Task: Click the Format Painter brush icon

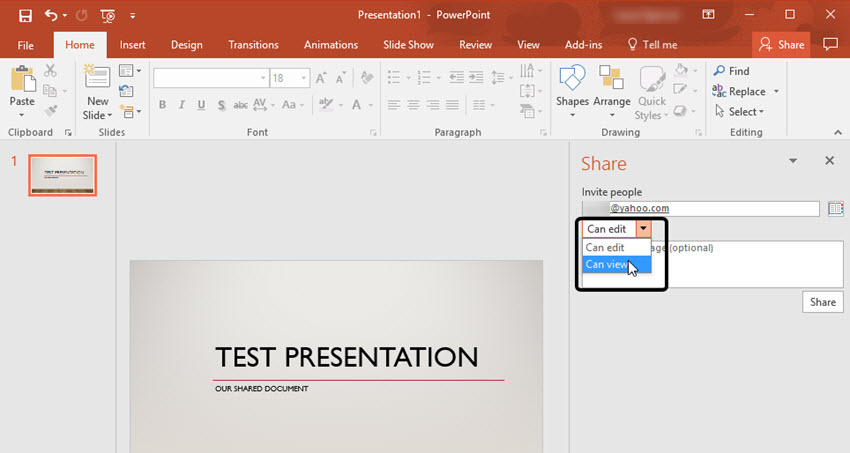Action: coord(50,111)
